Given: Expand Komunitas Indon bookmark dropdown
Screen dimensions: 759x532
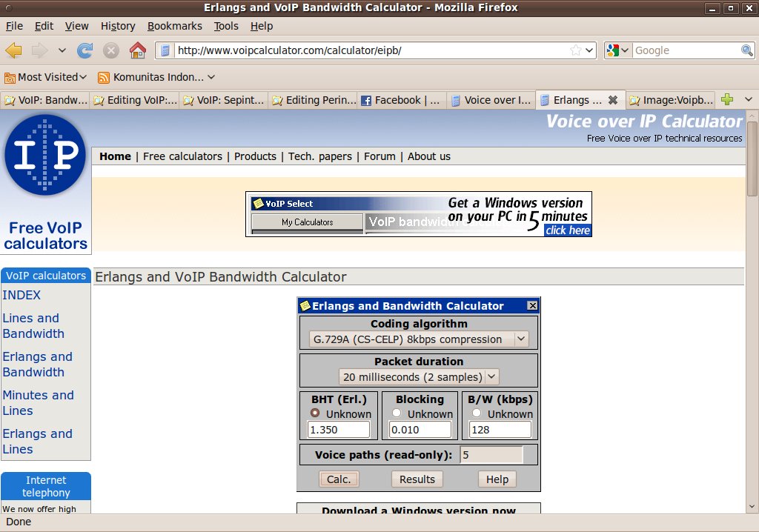Looking at the screenshot, I should [211, 77].
